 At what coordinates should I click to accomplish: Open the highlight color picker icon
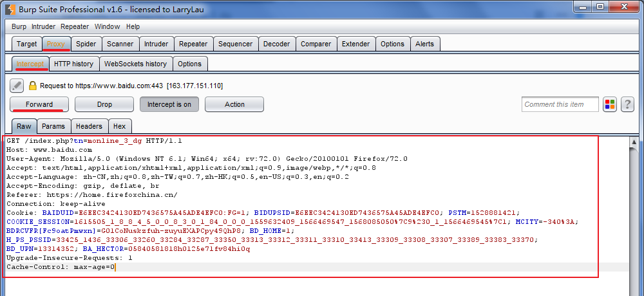(x=609, y=104)
